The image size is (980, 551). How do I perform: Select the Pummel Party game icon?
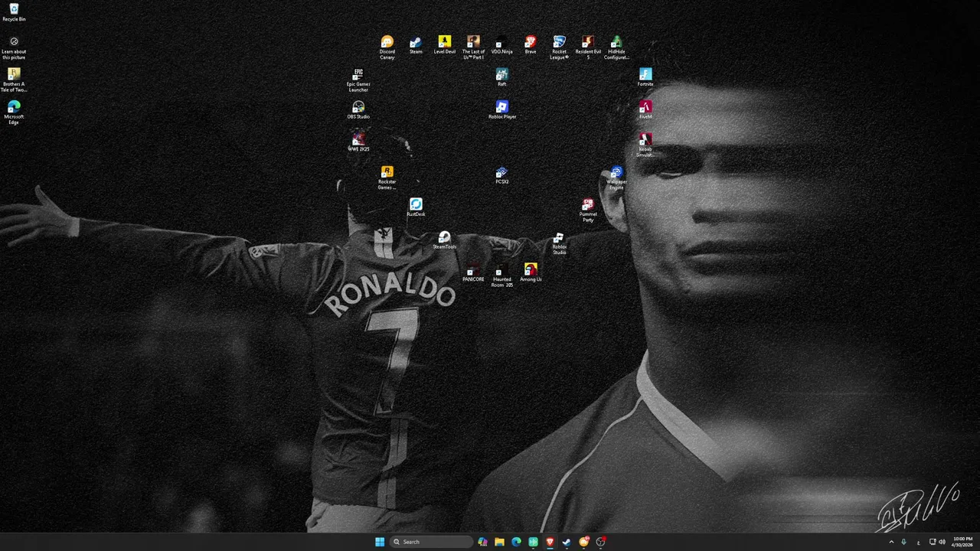click(588, 210)
